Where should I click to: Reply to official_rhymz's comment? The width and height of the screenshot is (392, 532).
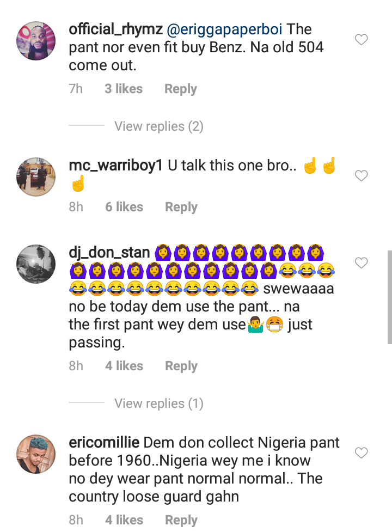[x=180, y=89]
